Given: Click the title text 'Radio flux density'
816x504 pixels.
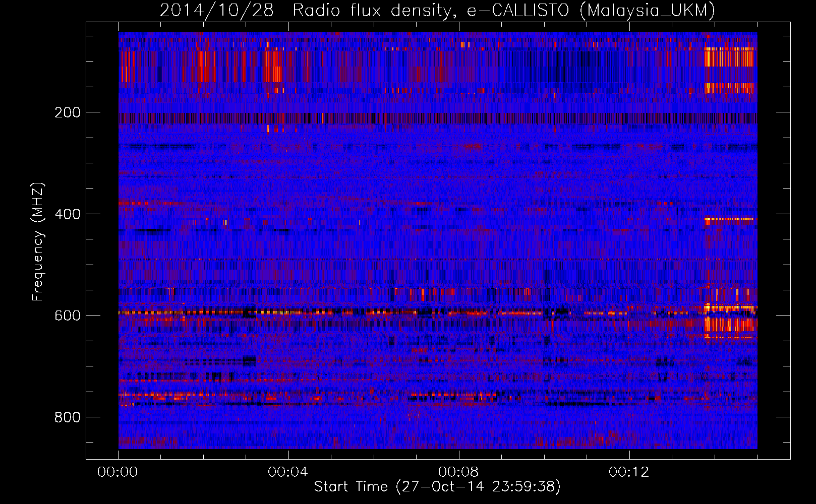Looking at the screenshot, I should (372, 11).
